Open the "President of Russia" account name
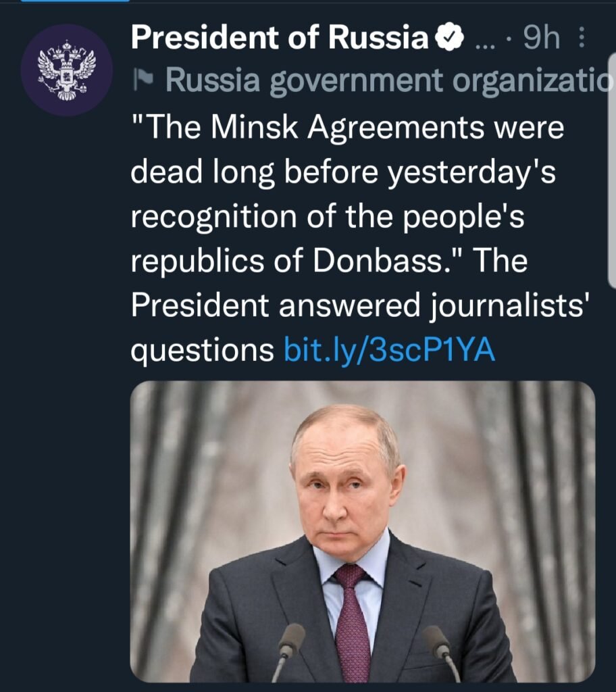The width and height of the screenshot is (616, 692). pyautogui.click(x=280, y=39)
